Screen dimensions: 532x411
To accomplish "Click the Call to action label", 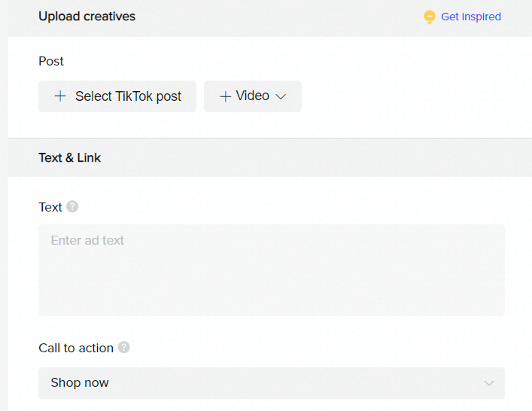I will click(x=76, y=348).
